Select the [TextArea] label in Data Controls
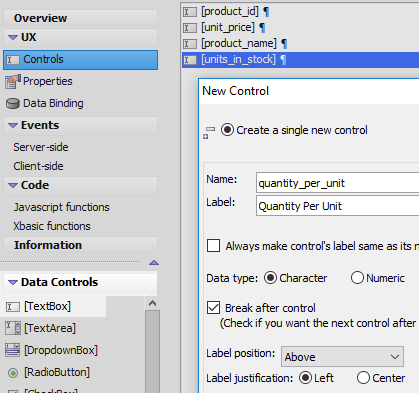Viewport: 419px width, 393px height. pos(50,328)
